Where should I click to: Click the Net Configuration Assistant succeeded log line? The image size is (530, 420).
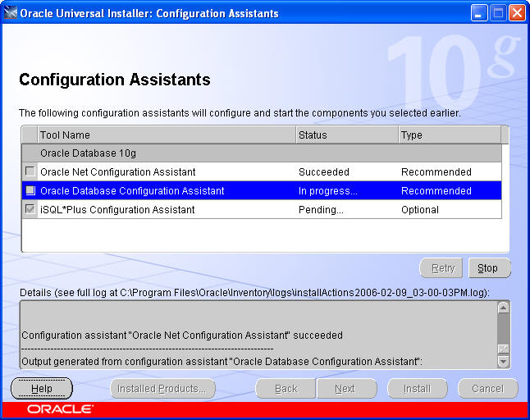click(x=182, y=336)
